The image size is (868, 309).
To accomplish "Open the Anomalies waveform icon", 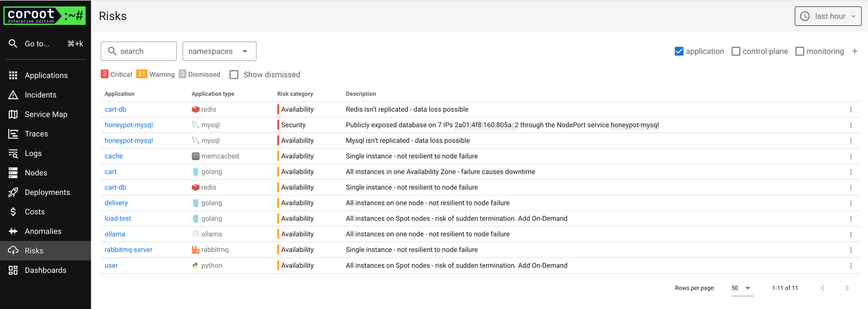I will (13, 231).
